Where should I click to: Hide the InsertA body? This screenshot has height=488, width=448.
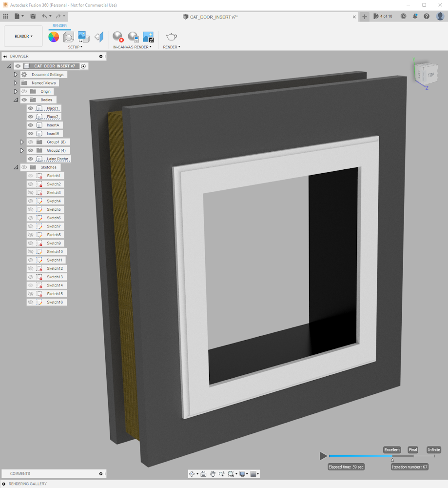[x=30, y=125]
